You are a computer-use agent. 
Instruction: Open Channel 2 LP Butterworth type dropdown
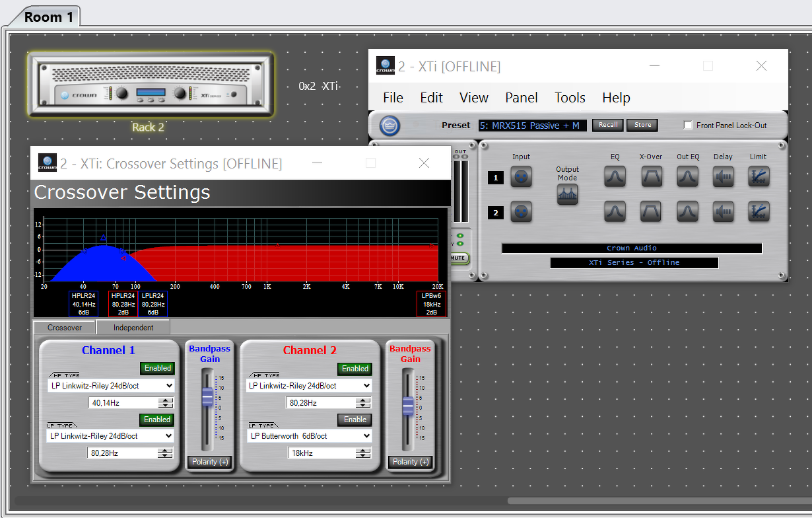point(309,436)
